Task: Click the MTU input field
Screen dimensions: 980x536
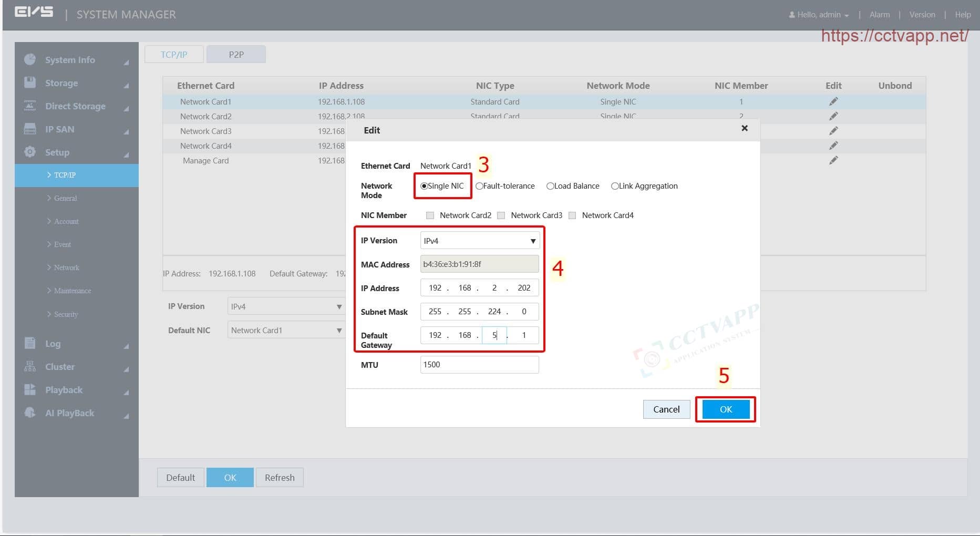Action: tap(479, 365)
